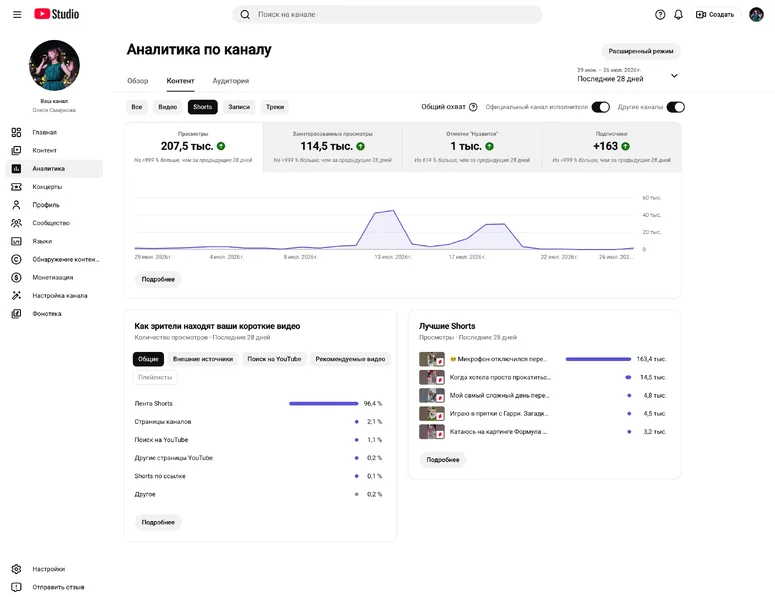
Task: Open the help question mark icon
Action: (x=660, y=14)
